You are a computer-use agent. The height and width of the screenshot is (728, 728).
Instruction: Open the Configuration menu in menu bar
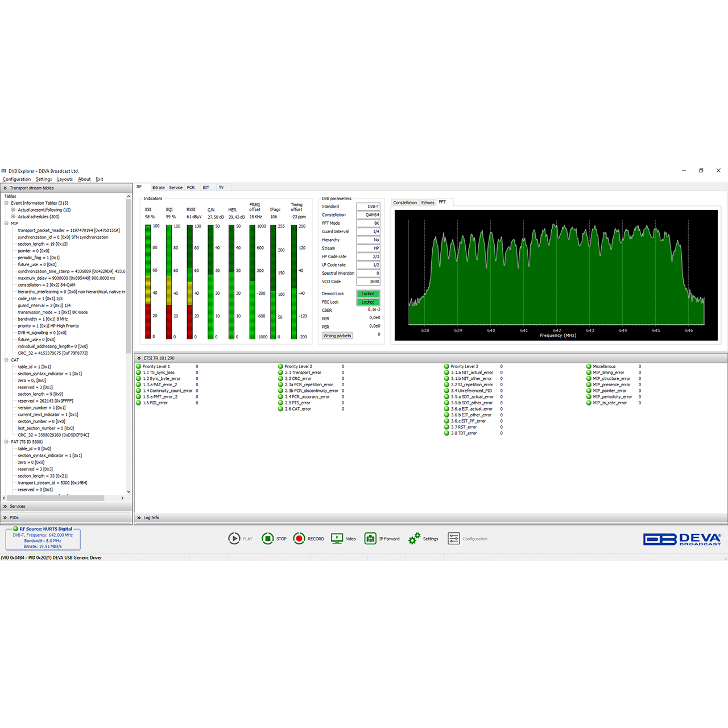click(16, 179)
